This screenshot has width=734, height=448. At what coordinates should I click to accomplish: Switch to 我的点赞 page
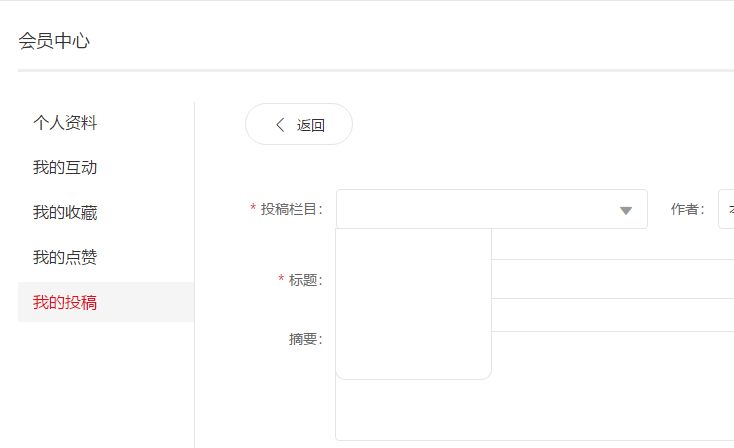pos(65,258)
